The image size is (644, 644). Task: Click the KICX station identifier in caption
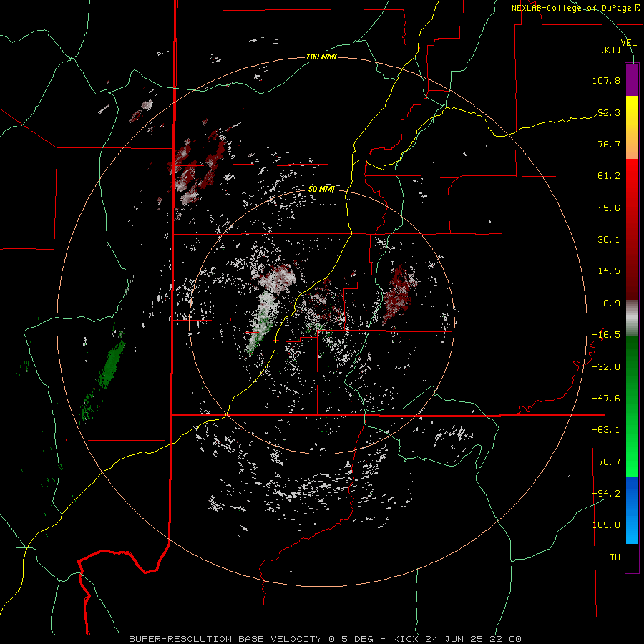[404, 639]
